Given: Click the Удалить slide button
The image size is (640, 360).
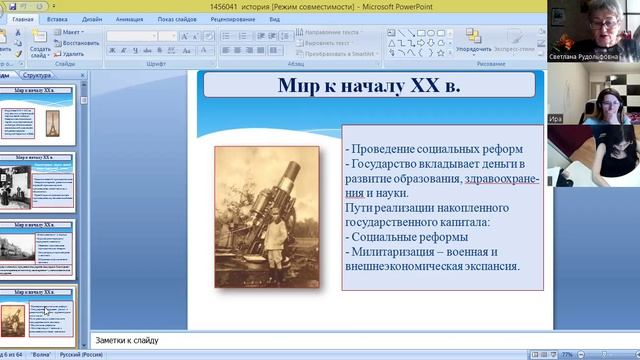Looking at the screenshot, I should (69, 54).
